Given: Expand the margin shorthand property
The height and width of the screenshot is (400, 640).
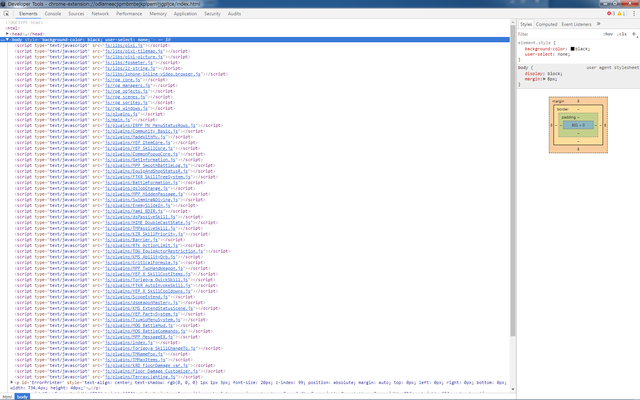Looking at the screenshot, I should click(544, 79).
